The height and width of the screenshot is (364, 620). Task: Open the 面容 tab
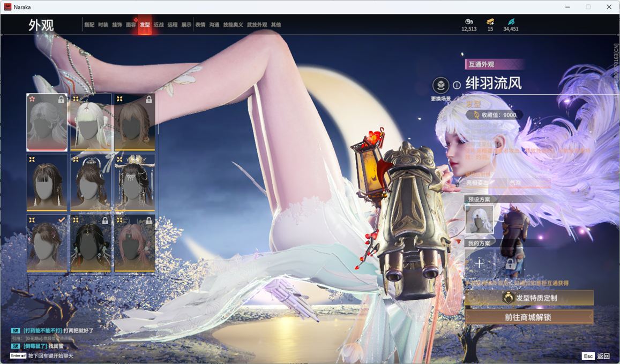tap(131, 25)
